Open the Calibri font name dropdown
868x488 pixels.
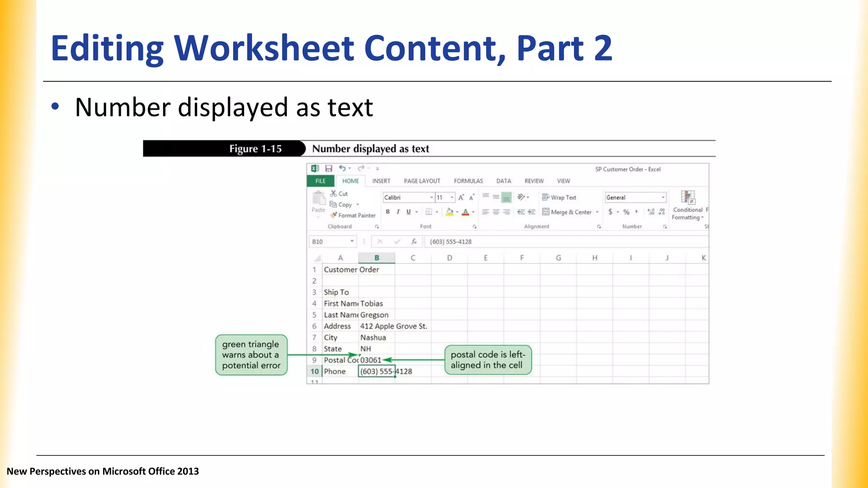431,197
